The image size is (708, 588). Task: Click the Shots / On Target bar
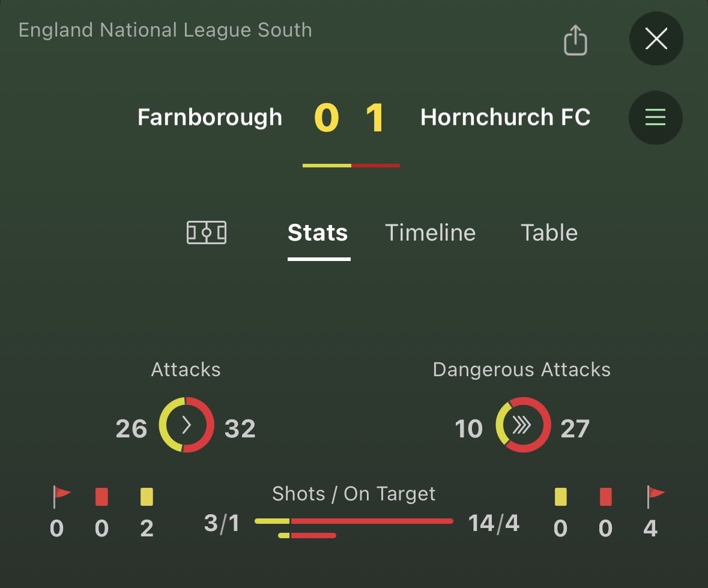[x=354, y=521]
